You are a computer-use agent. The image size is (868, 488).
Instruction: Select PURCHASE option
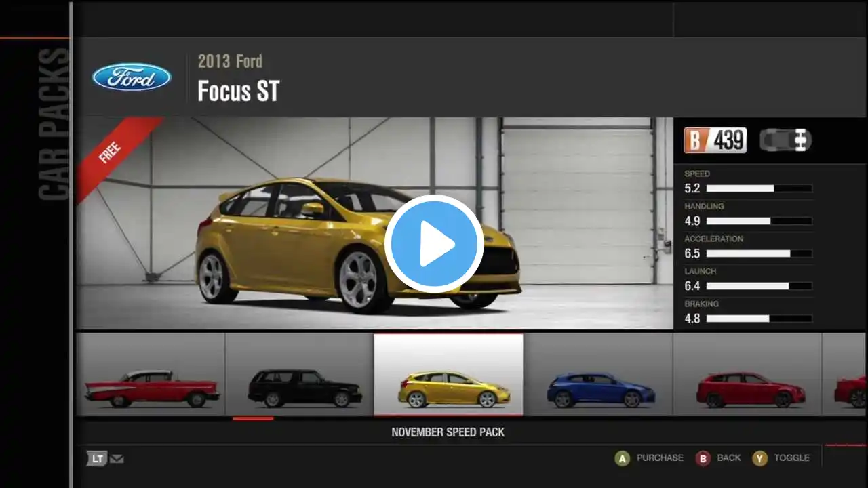[x=660, y=458]
